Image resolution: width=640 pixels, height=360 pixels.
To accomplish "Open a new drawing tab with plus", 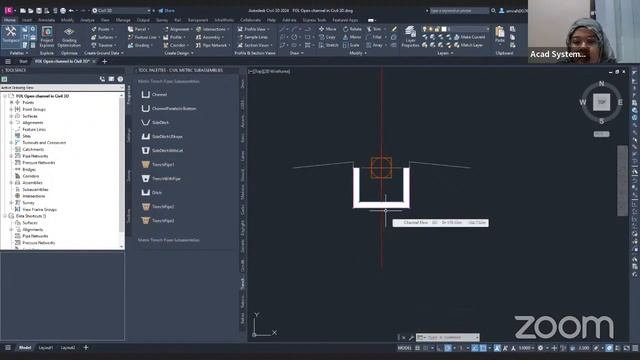I will (x=104, y=61).
